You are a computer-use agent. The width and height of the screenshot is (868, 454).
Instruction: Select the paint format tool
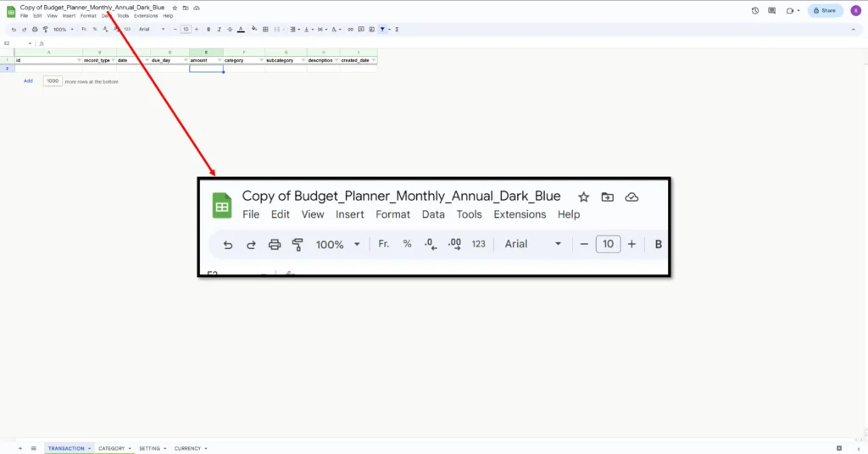(45, 29)
